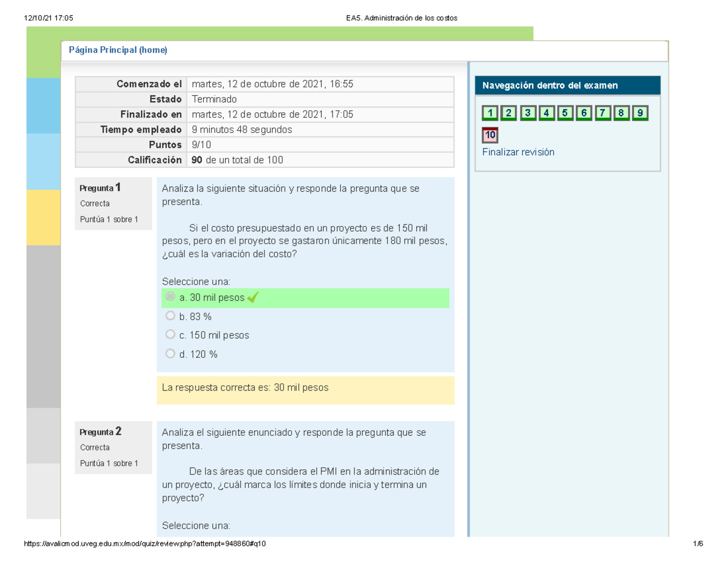Image resolution: width=728 pixels, height=562 pixels.
Task: Click the Finalizar revisión link
Action: point(518,152)
